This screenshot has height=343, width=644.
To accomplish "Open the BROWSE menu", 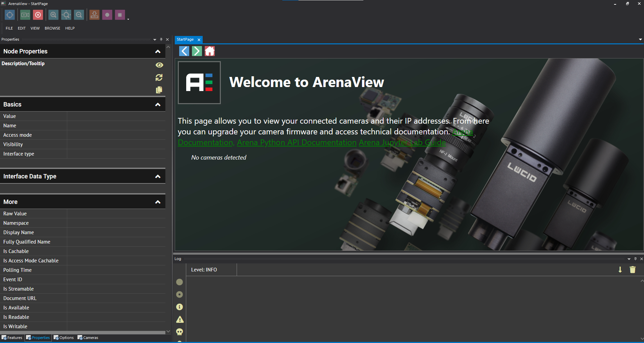I will (x=52, y=28).
